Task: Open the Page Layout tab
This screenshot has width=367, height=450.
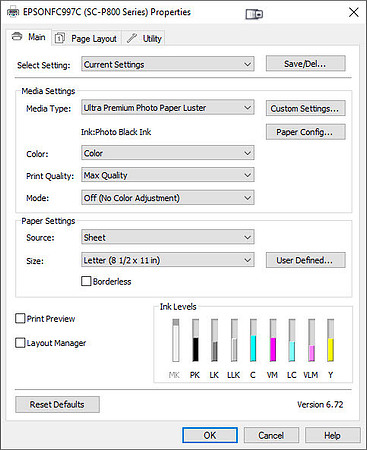Action: [86, 38]
